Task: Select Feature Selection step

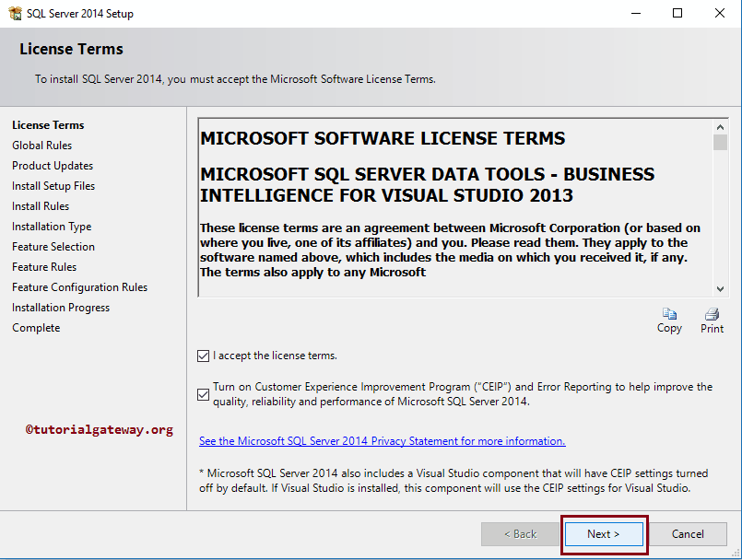Action: [53, 246]
